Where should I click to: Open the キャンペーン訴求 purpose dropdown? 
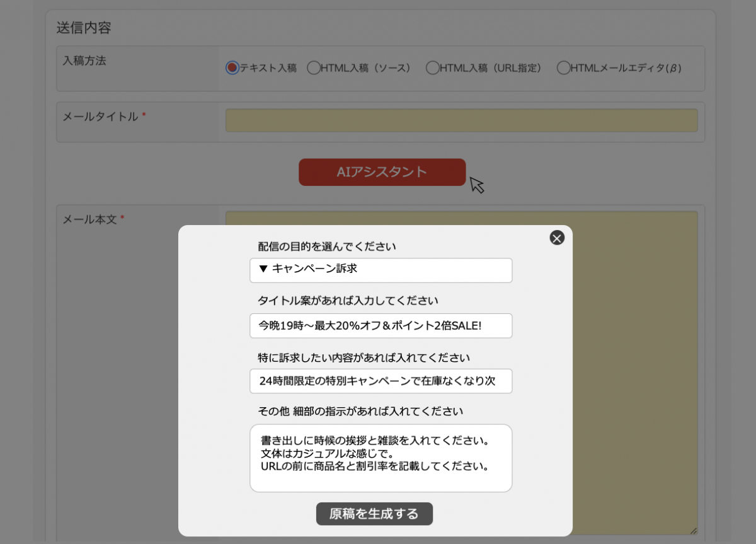[x=381, y=270]
